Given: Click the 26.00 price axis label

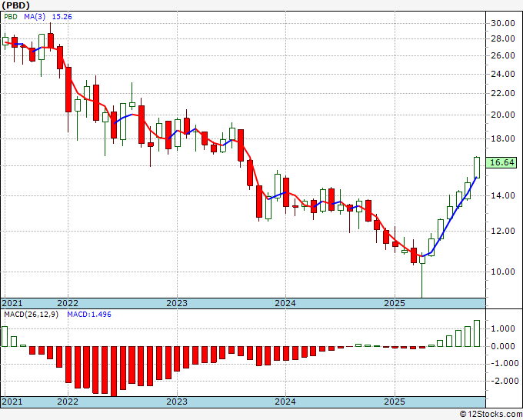Looking at the screenshot, I should tap(503, 55).
